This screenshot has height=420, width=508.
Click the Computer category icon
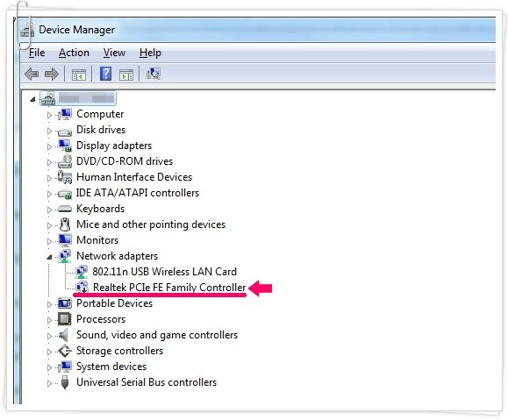tap(65, 114)
